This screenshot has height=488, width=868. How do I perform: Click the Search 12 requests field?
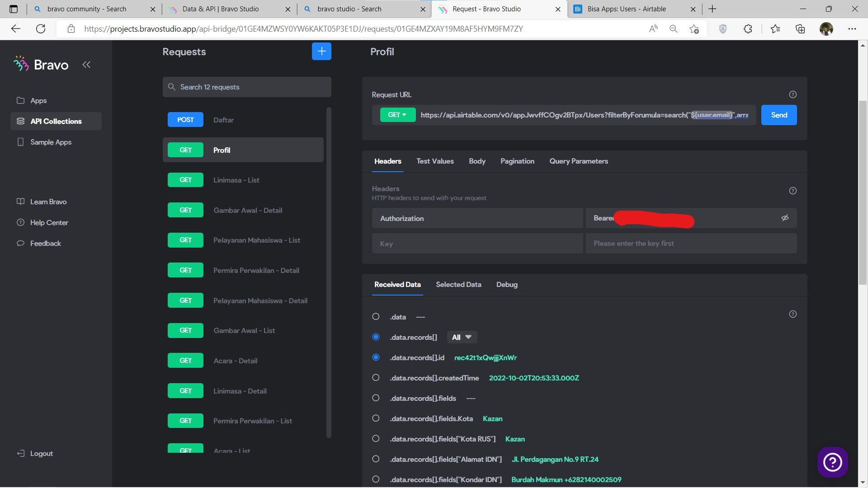(247, 87)
